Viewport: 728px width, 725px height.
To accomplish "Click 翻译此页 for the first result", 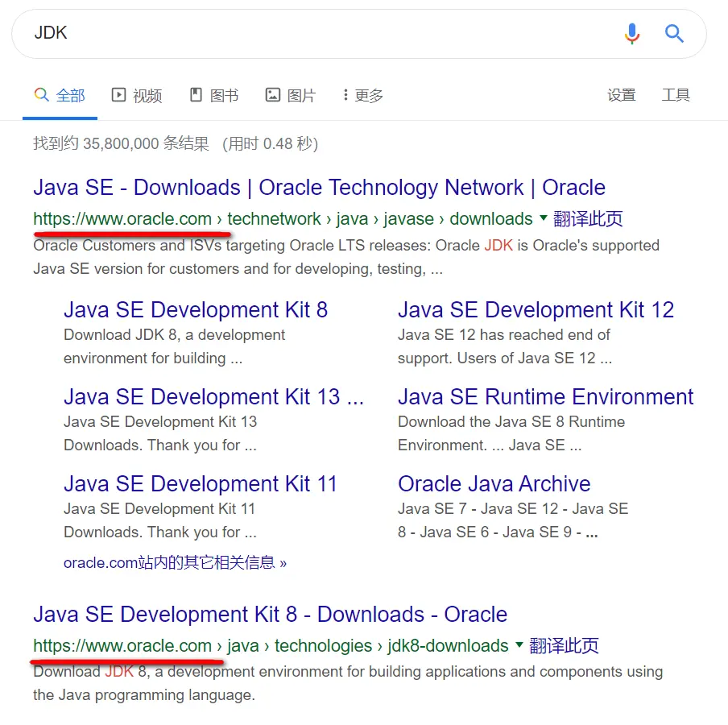I will tap(588, 219).
